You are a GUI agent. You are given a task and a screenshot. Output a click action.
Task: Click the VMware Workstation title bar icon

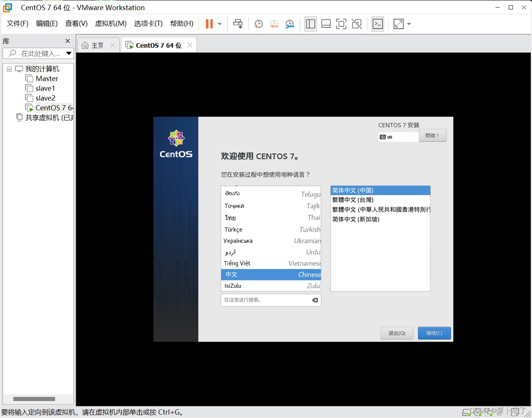8,7
